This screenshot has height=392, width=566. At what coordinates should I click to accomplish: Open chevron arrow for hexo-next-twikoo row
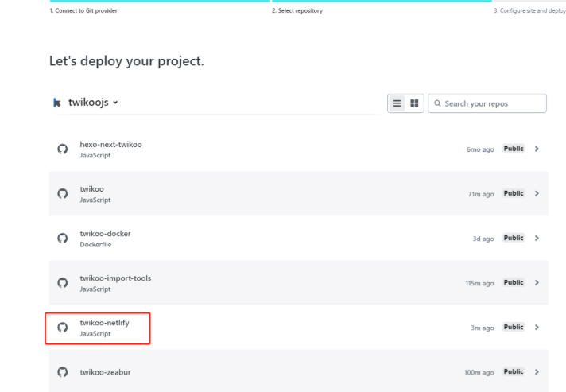[x=537, y=149]
